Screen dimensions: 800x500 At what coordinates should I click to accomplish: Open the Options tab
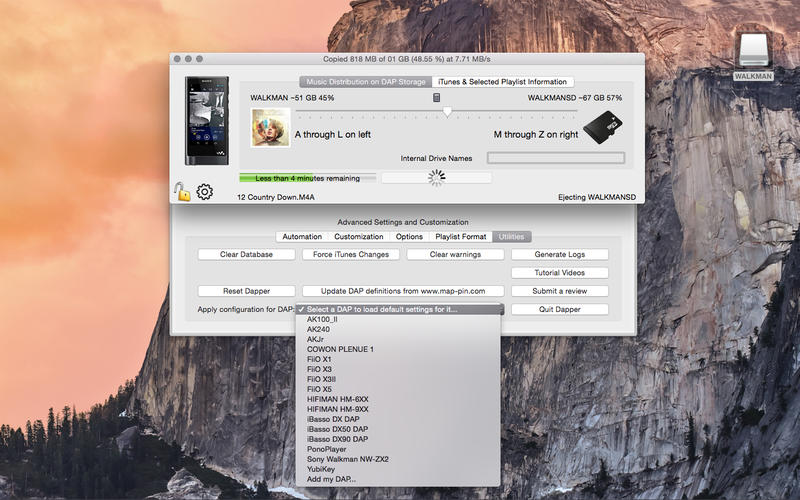(x=409, y=237)
